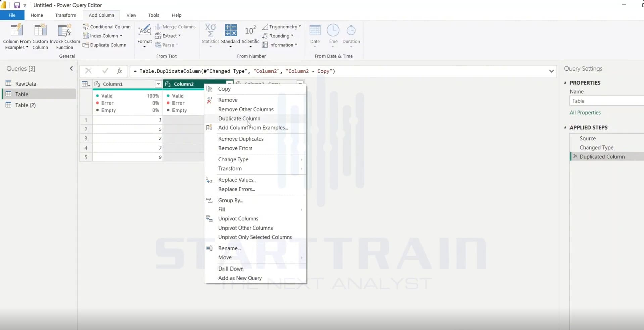Image resolution: width=644 pixels, height=330 pixels.
Task: Collapse the Queries pane
Action: point(71,69)
